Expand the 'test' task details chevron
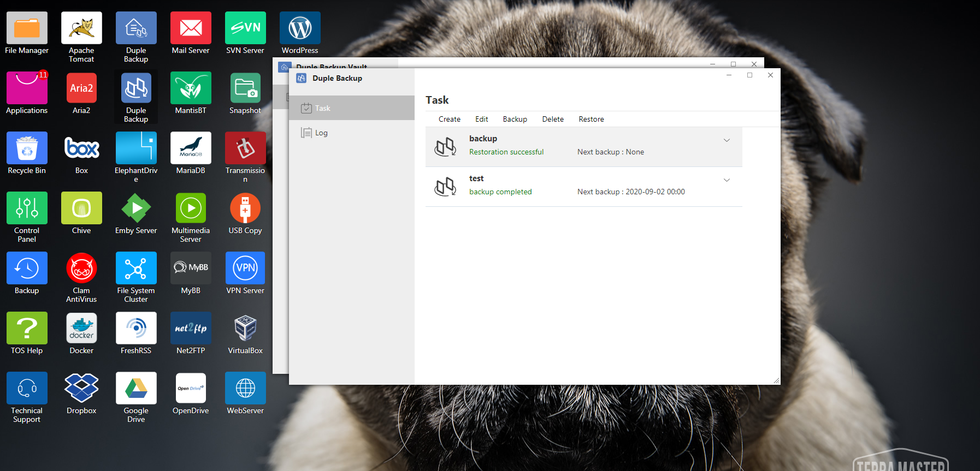Screen dimensions: 980x471 (x=727, y=180)
